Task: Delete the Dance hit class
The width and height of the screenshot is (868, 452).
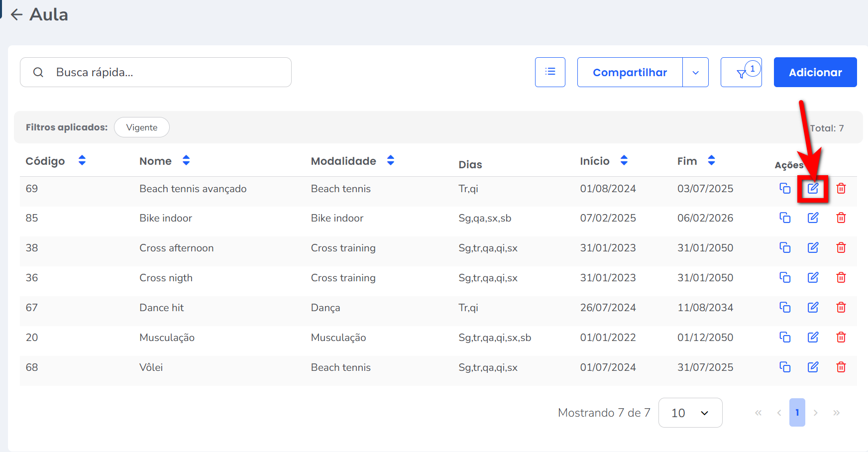Action: (841, 307)
